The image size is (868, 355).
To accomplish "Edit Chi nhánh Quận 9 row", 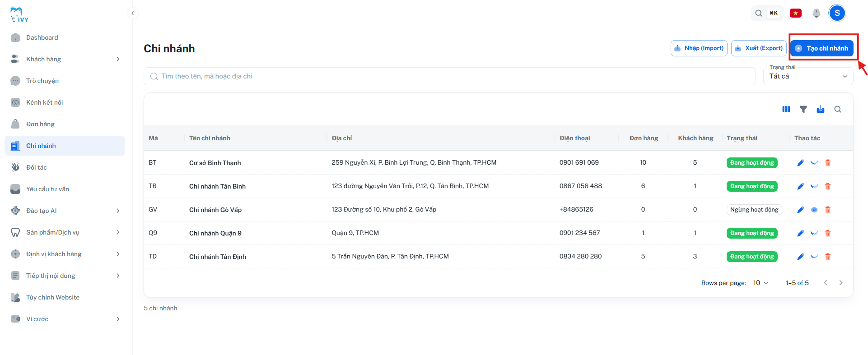I will (x=801, y=233).
